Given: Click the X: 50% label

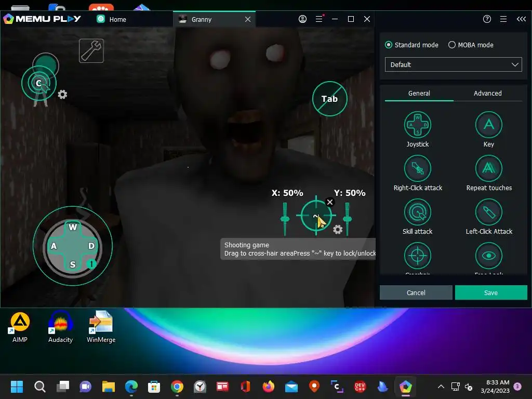Looking at the screenshot, I should [287, 193].
